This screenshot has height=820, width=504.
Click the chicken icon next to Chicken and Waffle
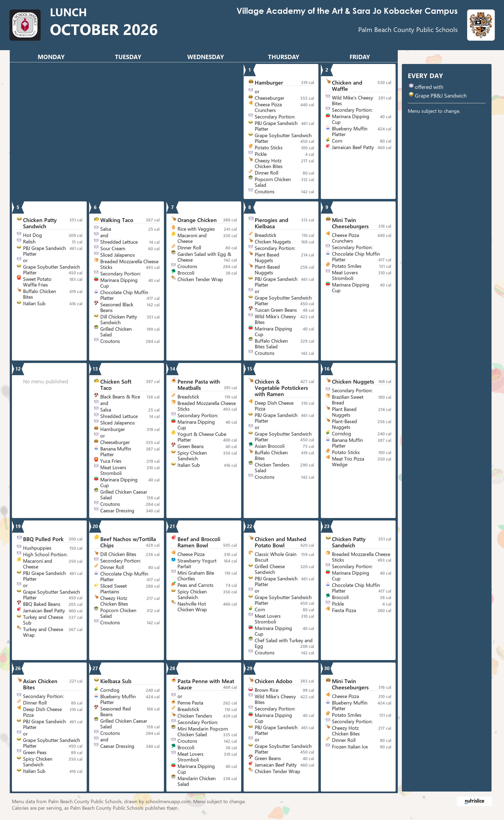[328, 82]
